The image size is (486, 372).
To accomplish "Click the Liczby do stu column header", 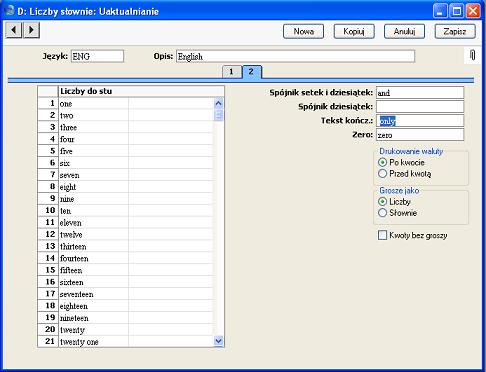I will tap(141, 91).
